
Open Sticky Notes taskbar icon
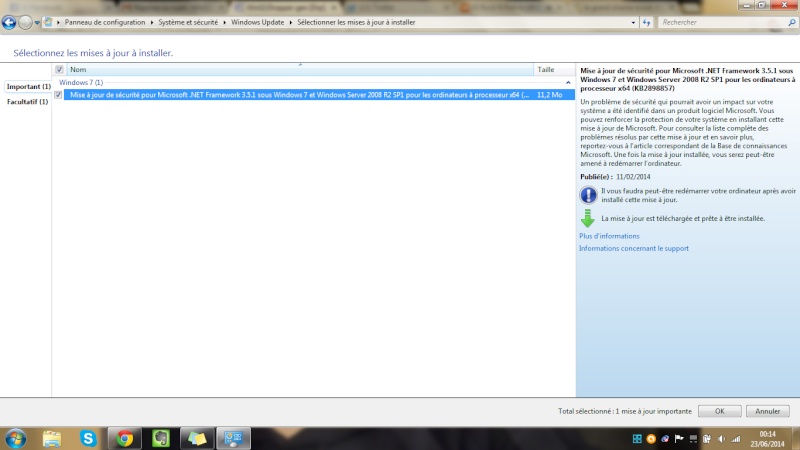(197, 439)
